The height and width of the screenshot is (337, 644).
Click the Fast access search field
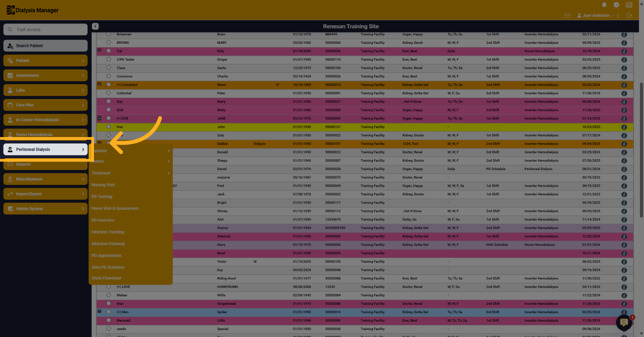pos(45,29)
